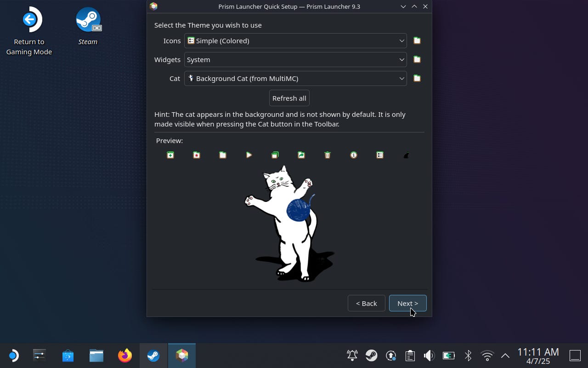Click the copy instance preview icon
588x368 pixels.
275,155
